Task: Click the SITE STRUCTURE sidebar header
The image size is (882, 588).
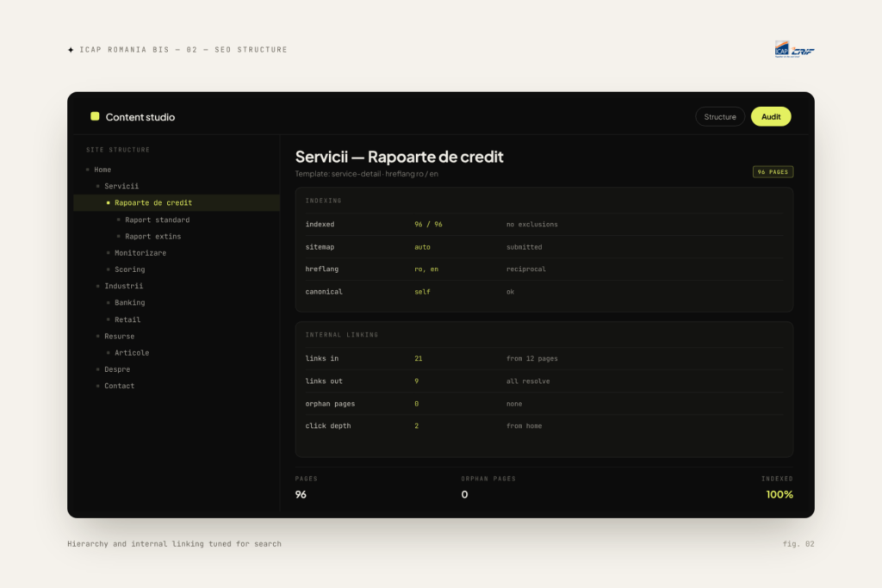Action: tap(117, 150)
